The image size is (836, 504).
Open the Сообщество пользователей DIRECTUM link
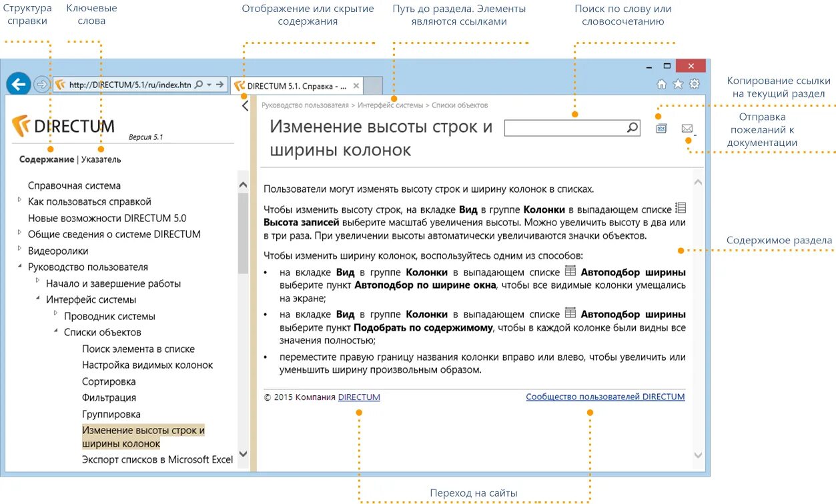pyautogui.click(x=605, y=397)
